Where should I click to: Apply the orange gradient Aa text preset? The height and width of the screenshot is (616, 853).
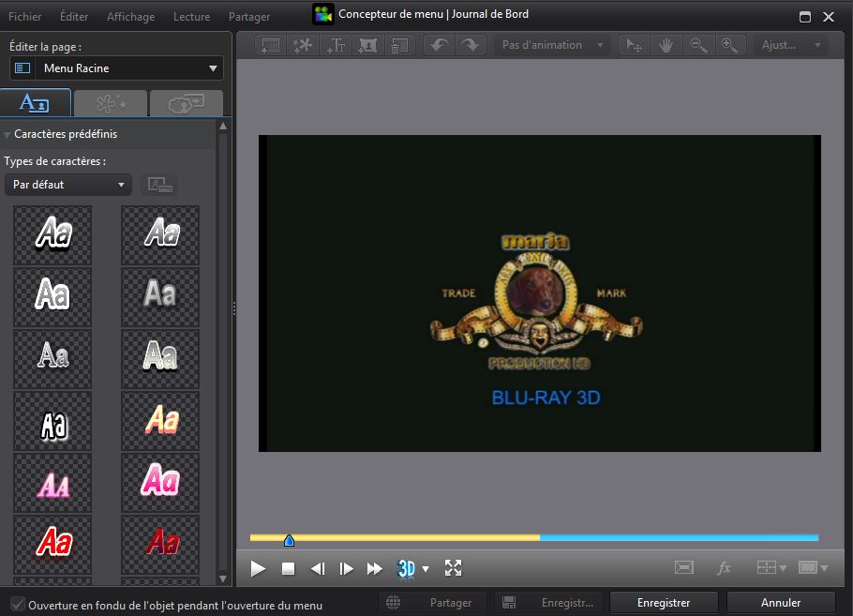(160, 421)
